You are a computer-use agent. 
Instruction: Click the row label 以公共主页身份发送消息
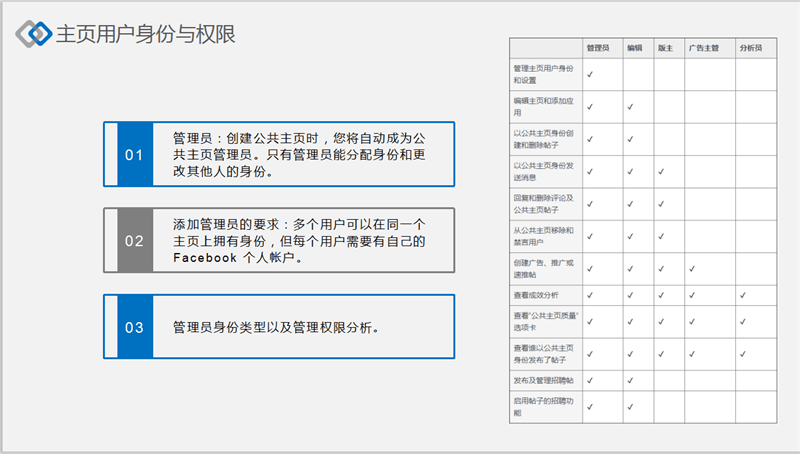[x=543, y=171]
